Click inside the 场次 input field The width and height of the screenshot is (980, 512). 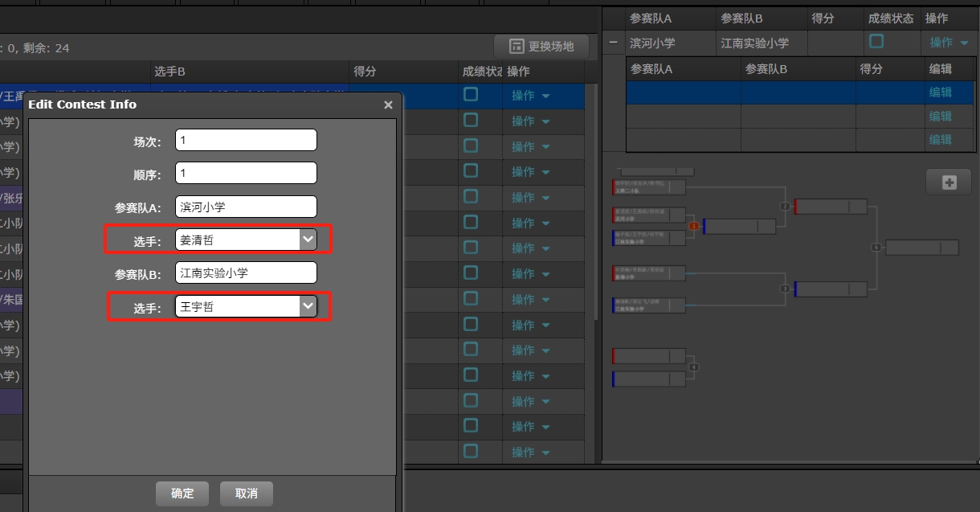coord(246,139)
